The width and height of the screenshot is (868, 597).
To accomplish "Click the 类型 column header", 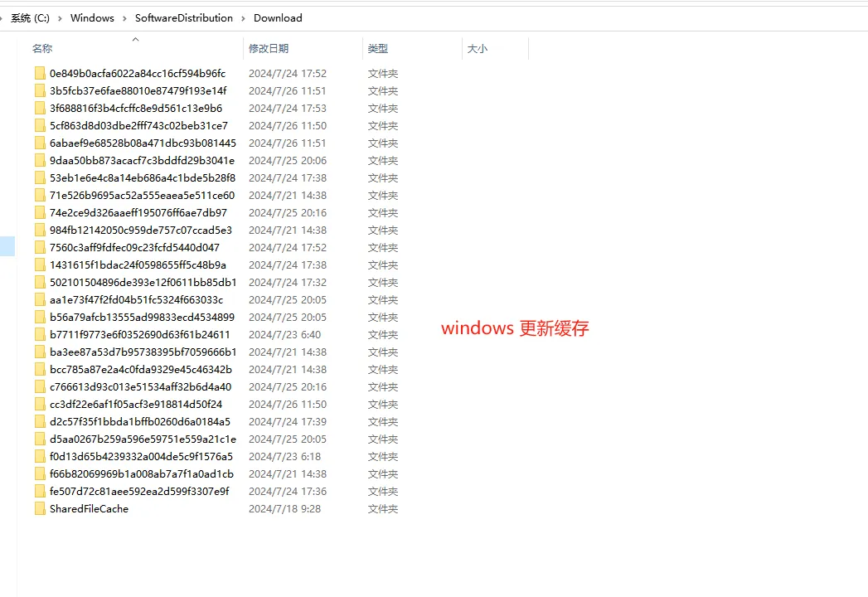I will pyautogui.click(x=378, y=48).
